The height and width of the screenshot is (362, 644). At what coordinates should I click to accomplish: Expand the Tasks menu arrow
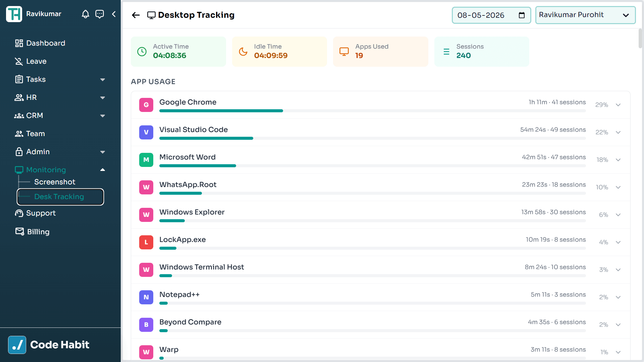coord(103,80)
